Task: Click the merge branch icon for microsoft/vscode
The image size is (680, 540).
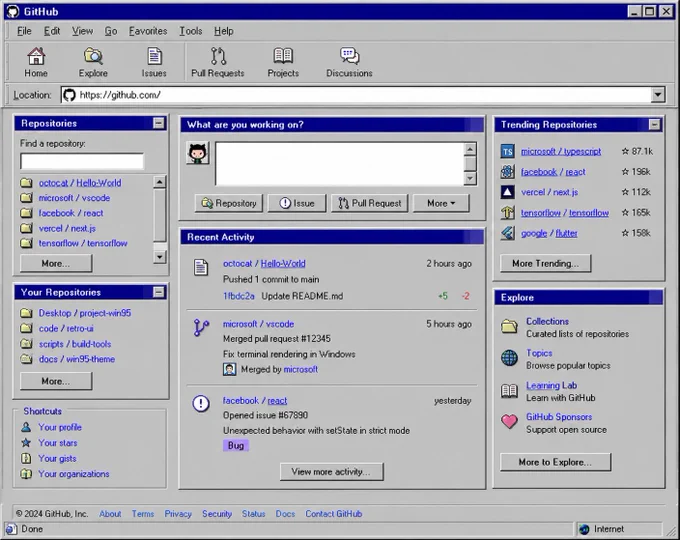Action: [201, 328]
